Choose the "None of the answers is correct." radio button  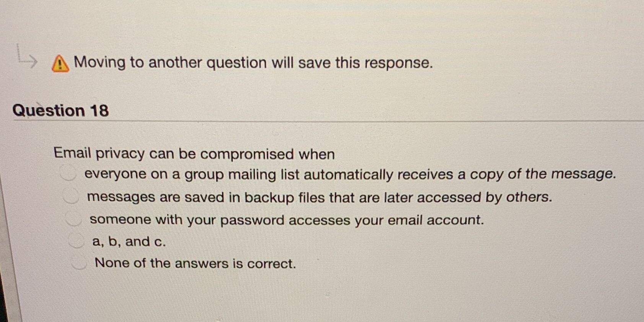[x=79, y=262]
